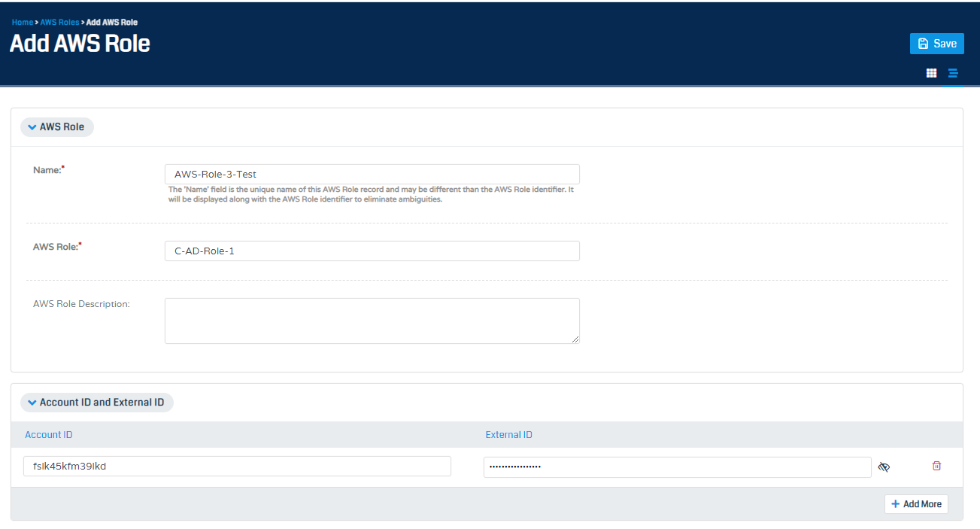
Task: Click the eye-slash icon next to External ID
Action: pyautogui.click(x=884, y=467)
